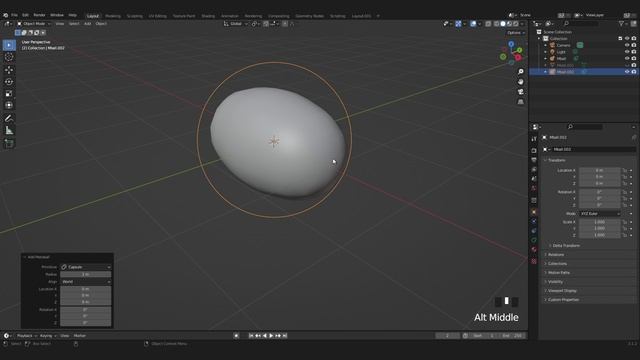Select the Transform tool
The width and height of the screenshot is (640, 360).
click(x=9, y=105)
